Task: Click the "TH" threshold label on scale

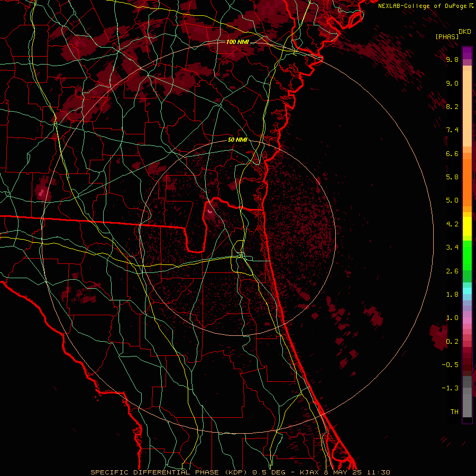Action: point(454,412)
